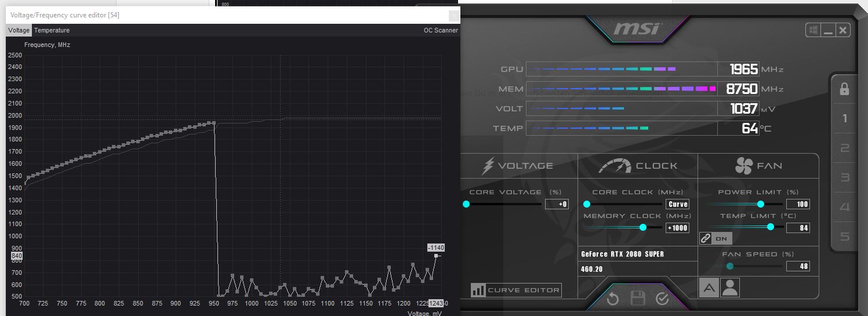Screen dimensions: 868x316
Task: Select the user-defined fan control icon
Action: tap(730, 288)
